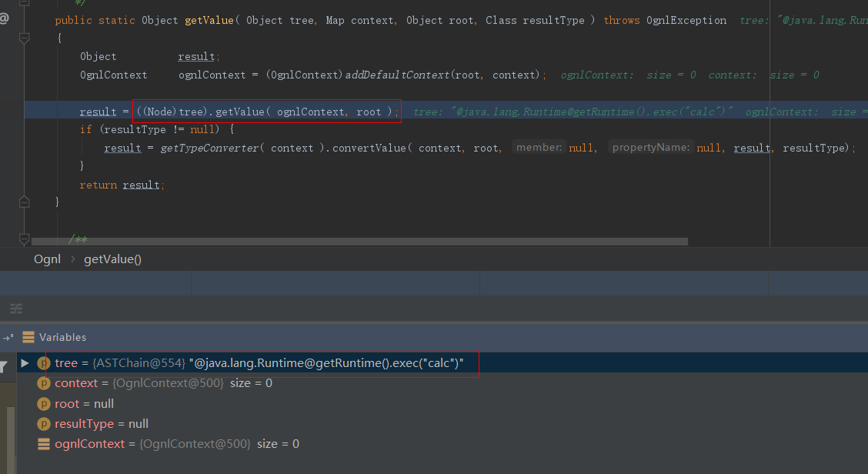Screen dimensions: 868x474
Task: Click the @ annotation gutter icon
Action: point(5,17)
